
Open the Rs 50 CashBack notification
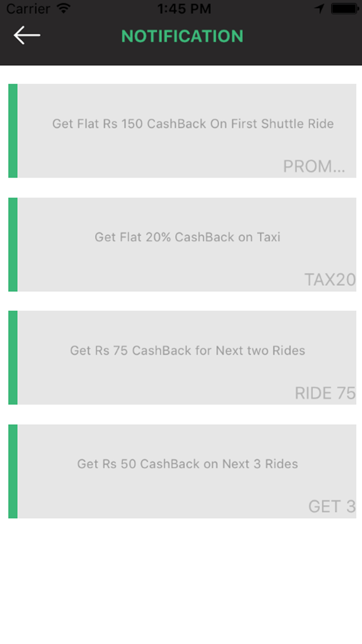pyautogui.click(x=182, y=471)
